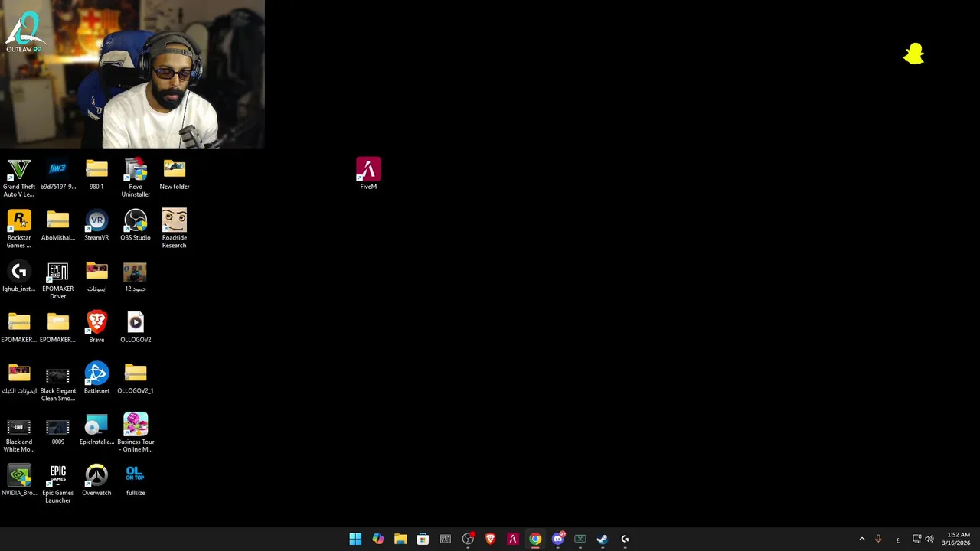980x551 pixels.
Task: Open the OLLOGOV2_1 folder
Action: click(x=136, y=379)
